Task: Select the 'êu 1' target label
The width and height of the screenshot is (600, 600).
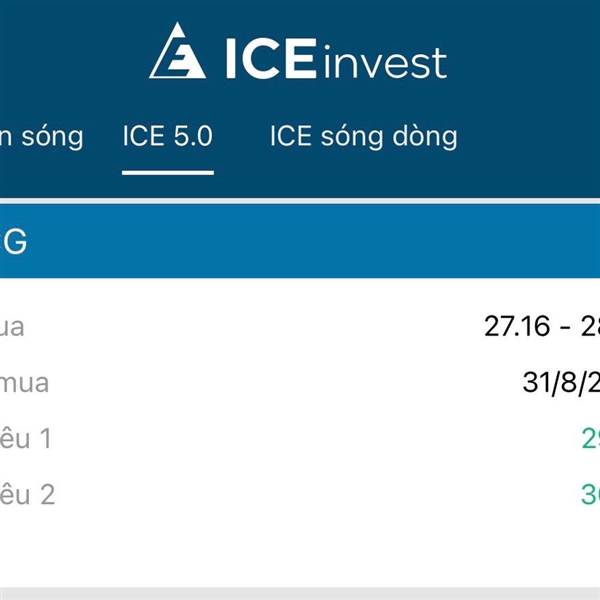Action: click(x=25, y=438)
